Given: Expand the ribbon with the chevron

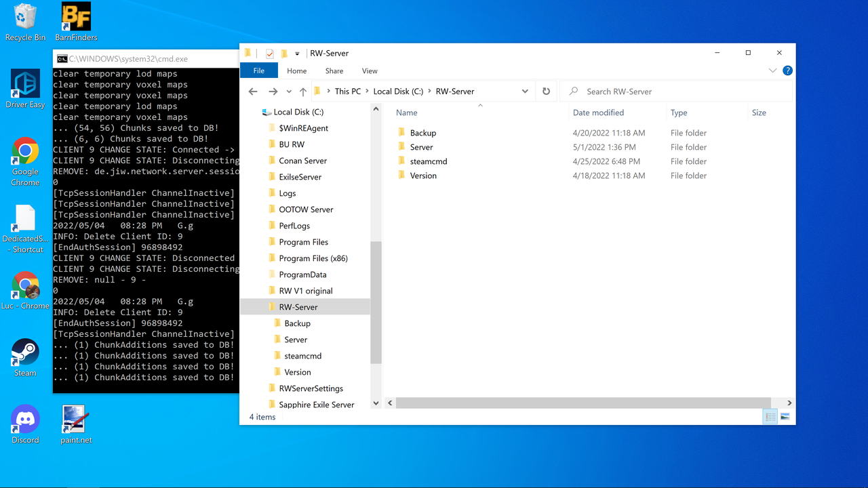Looking at the screenshot, I should [x=772, y=70].
